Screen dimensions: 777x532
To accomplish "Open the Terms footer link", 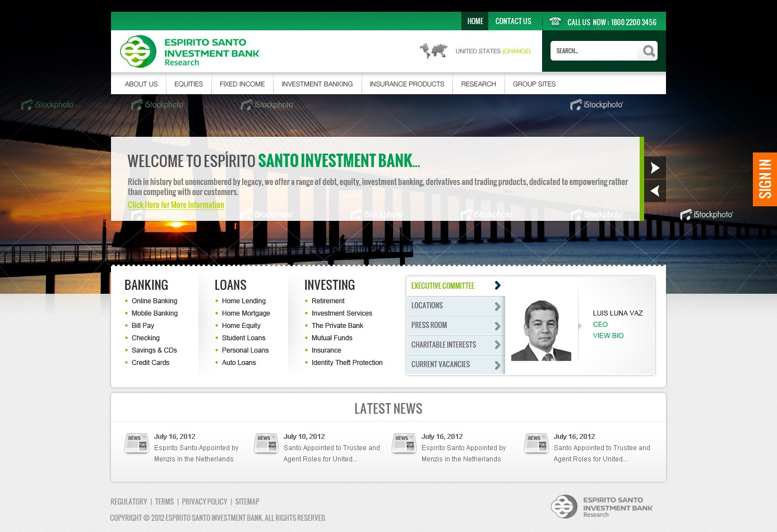I will pos(164,502).
